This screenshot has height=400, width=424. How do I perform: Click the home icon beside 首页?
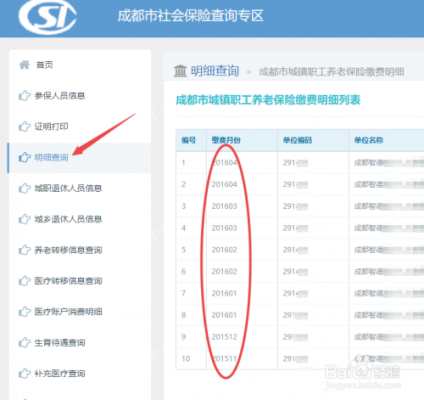(24, 64)
